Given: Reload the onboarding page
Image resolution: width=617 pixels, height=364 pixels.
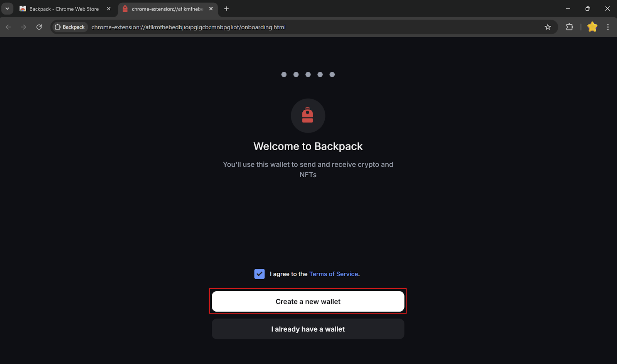Looking at the screenshot, I should coord(39,27).
